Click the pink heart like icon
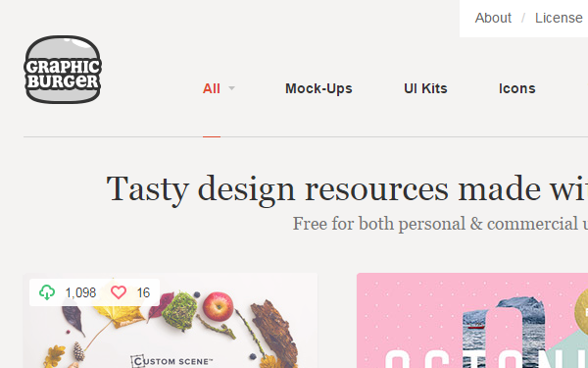Viewport: 588px width, 368px height. [119, 292]
